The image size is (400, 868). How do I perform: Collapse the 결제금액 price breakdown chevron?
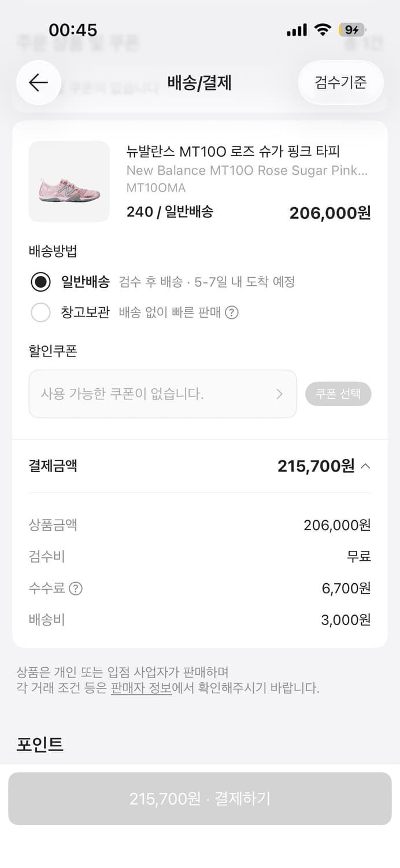click(366, 466)
